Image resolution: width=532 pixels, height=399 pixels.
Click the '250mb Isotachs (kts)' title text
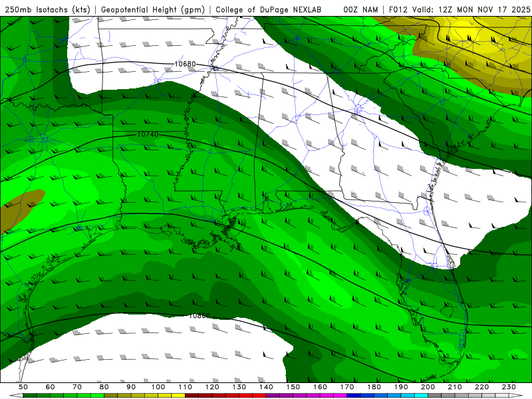point(47,10)
